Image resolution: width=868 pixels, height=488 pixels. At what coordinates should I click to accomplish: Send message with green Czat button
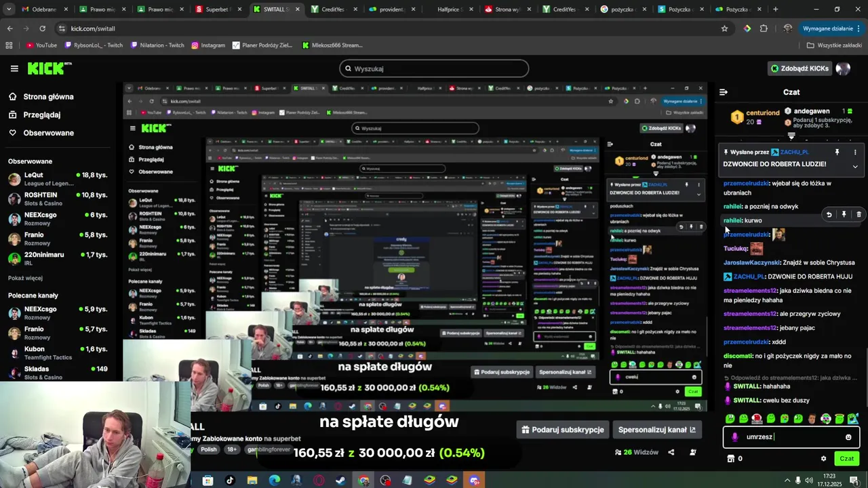847,459
